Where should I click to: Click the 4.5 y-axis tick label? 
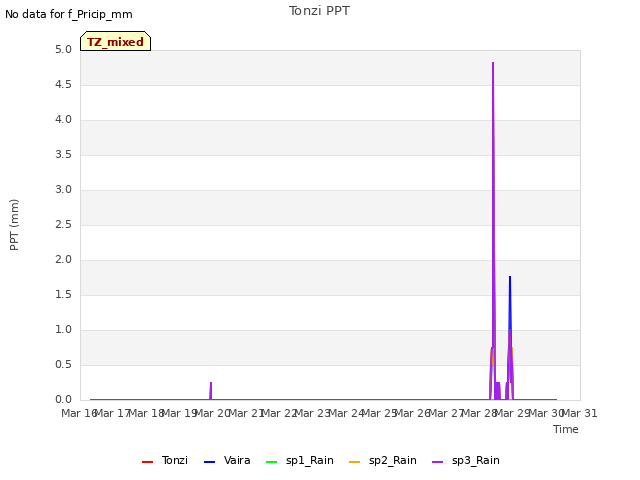63,84
